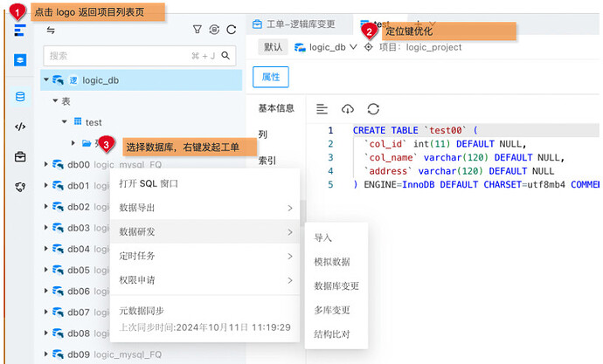This screenshot has height=364, width=603.
Task: Collapse the 表 tables node
Action: 55,100
